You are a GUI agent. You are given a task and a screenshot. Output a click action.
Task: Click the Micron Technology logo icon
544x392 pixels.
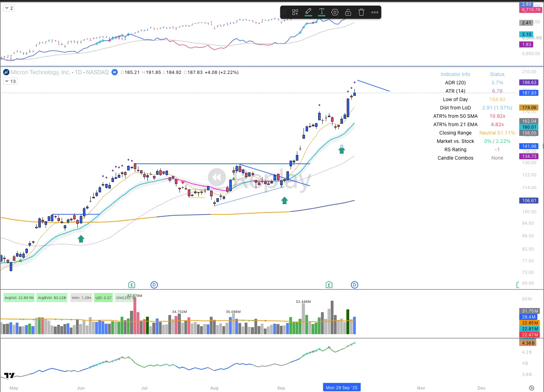(x=6, y=72)
